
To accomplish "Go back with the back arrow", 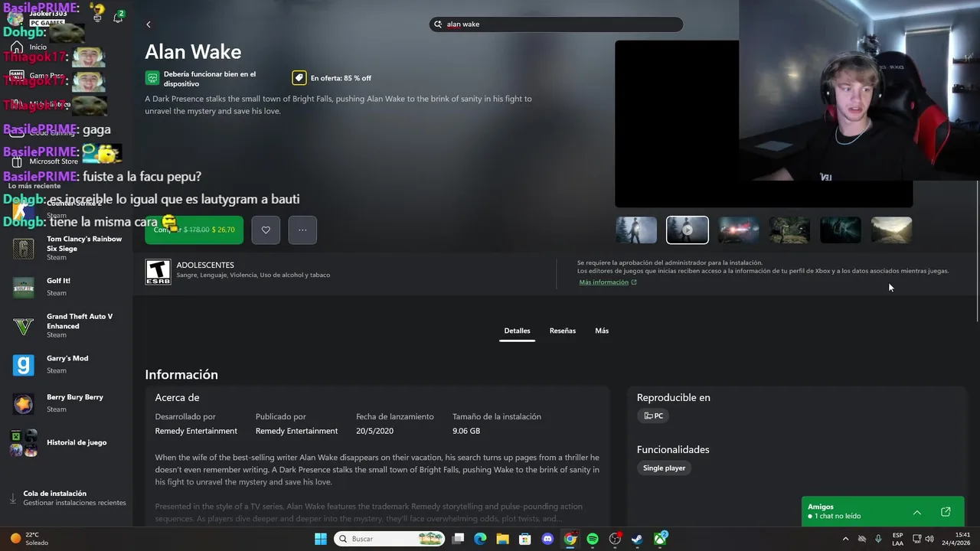I will pos(149,24).
